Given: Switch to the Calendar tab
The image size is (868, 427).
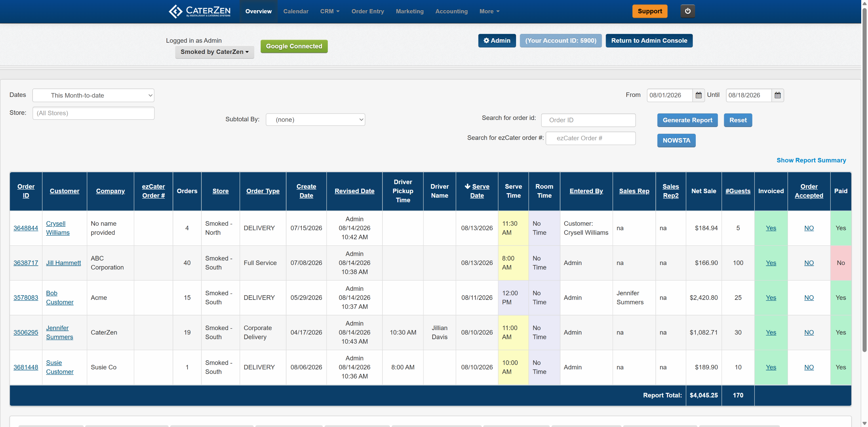Looking at the screenshot, I should [296, 11].
